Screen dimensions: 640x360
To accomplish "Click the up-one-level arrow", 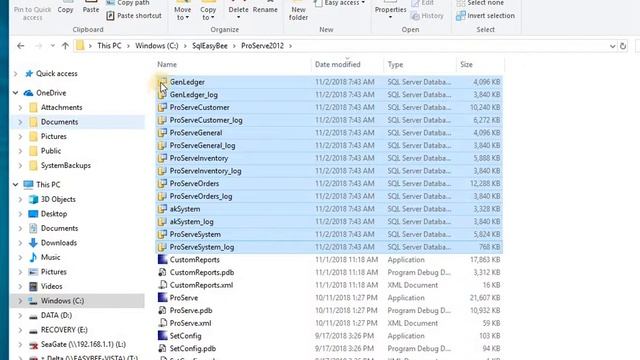I will (x=65, y=46).
